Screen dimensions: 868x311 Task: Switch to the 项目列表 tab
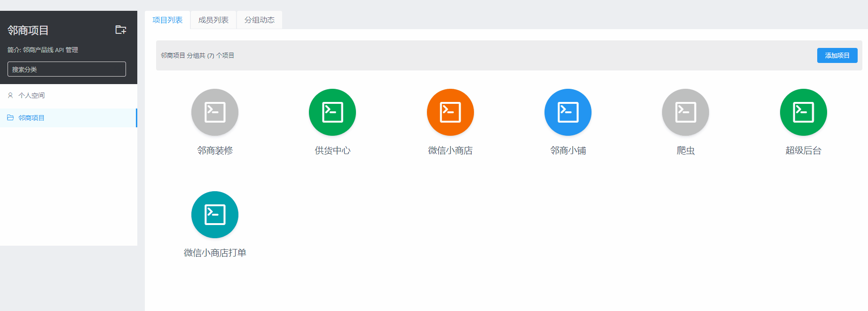point(167,20)
